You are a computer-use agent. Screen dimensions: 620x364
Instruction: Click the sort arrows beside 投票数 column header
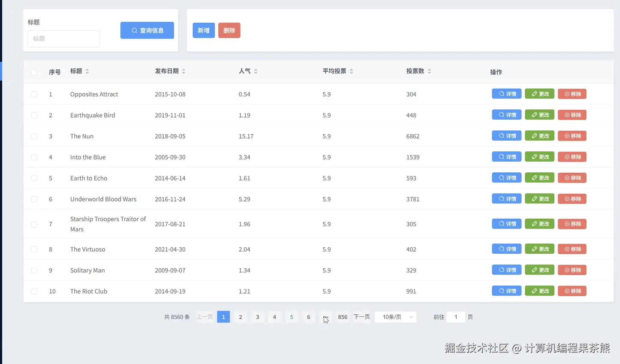coord(429,71)
